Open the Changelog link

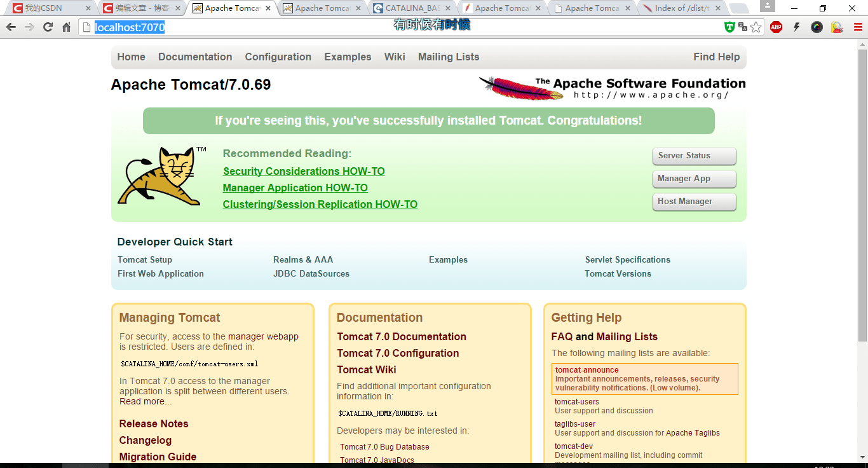(x=146, y=440)
